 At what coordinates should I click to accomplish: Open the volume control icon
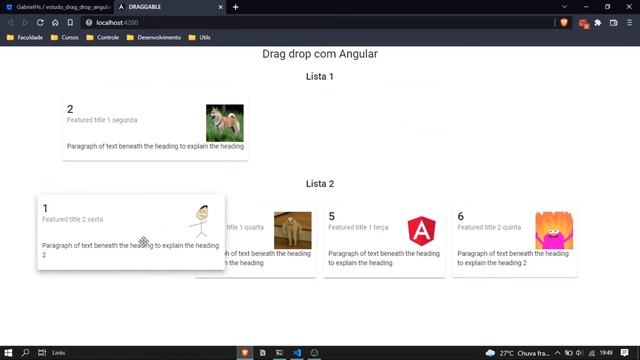[579, 353]
